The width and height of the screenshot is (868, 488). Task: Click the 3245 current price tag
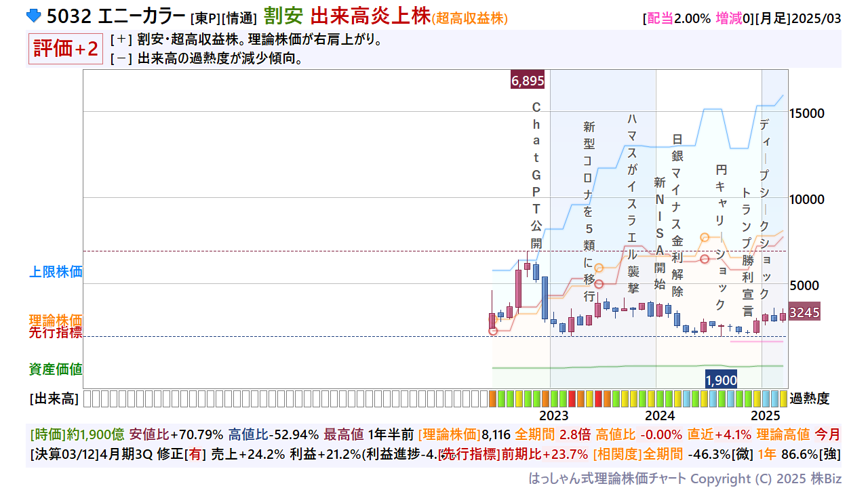pyautogui.click(x=804, y=312)
